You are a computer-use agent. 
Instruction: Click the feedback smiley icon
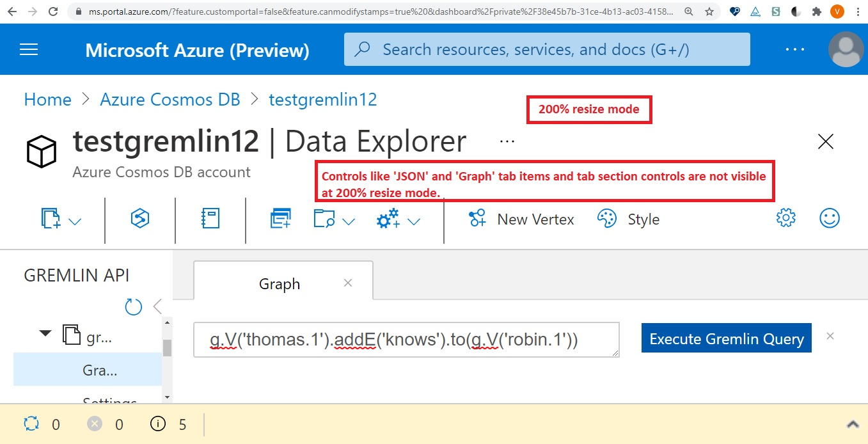click(x=829, y=218)
